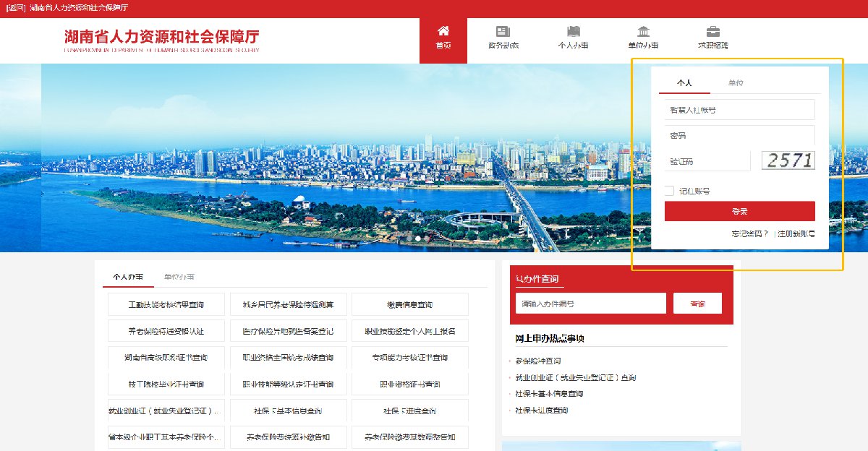The width and height of the screenshot is (868, 451).
Task: Click the 返回 link in top bar
Action: coord(16,8)
